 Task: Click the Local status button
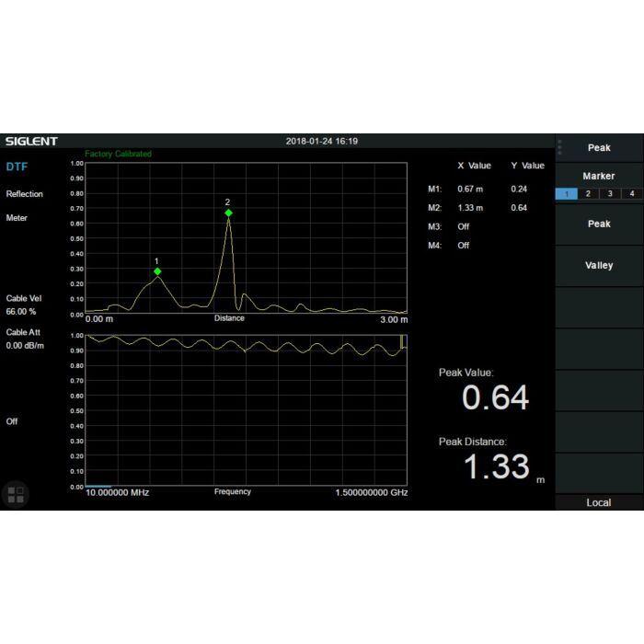[599, 502]
